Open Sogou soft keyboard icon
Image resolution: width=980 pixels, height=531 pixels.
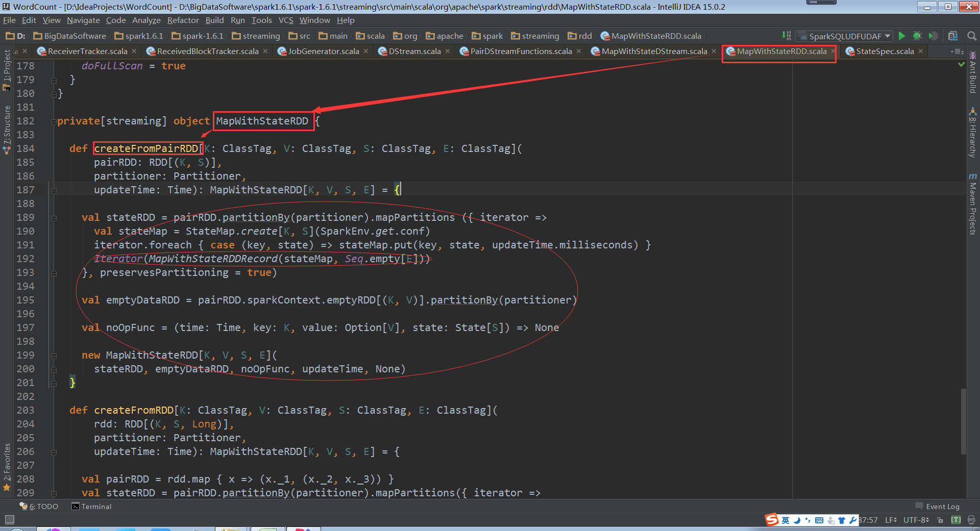819,520
